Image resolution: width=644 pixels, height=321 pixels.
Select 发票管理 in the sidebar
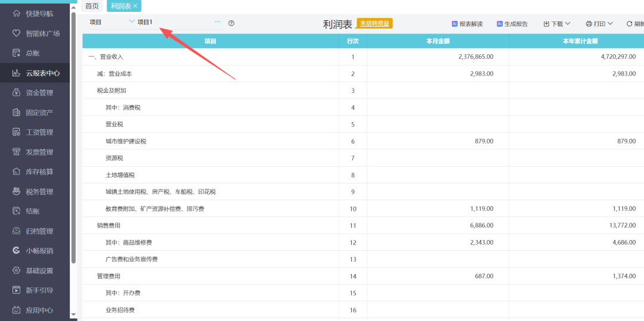pyautogui.click(x=39, y=152)
